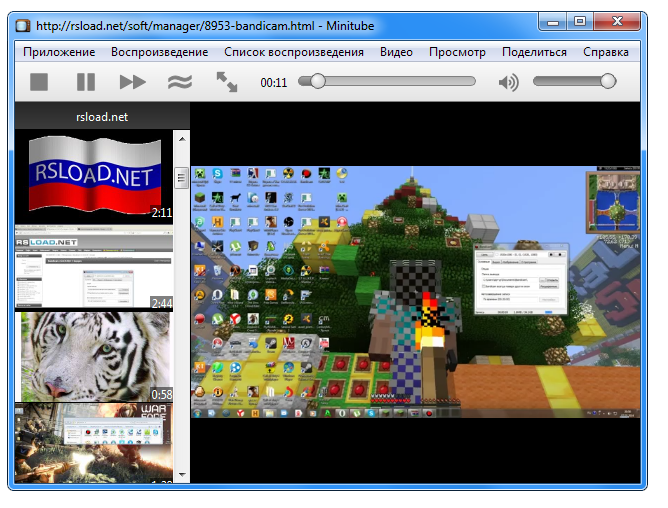Click the video seek slider track

[387, 81]
